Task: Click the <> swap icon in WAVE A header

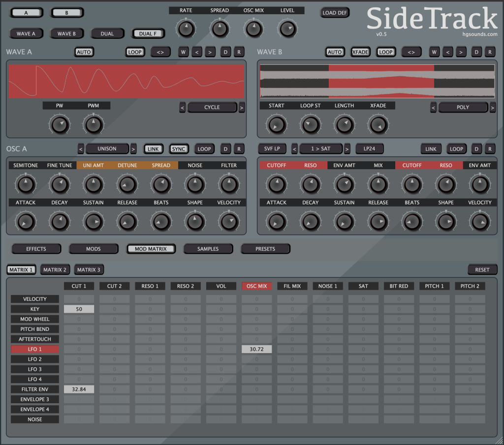Action: point(160,52)
